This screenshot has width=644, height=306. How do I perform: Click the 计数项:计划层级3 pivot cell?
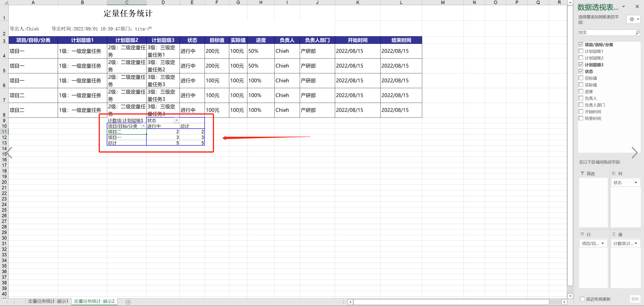coord(127,120)
